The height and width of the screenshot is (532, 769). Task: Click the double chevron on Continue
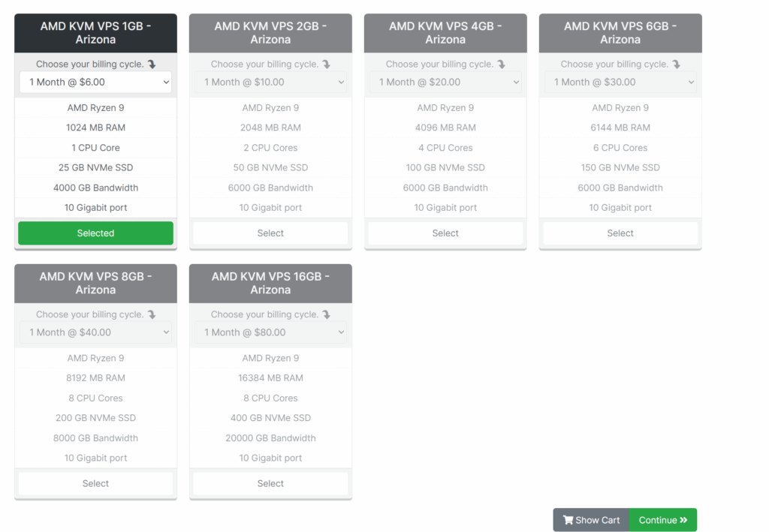(683, 520)
